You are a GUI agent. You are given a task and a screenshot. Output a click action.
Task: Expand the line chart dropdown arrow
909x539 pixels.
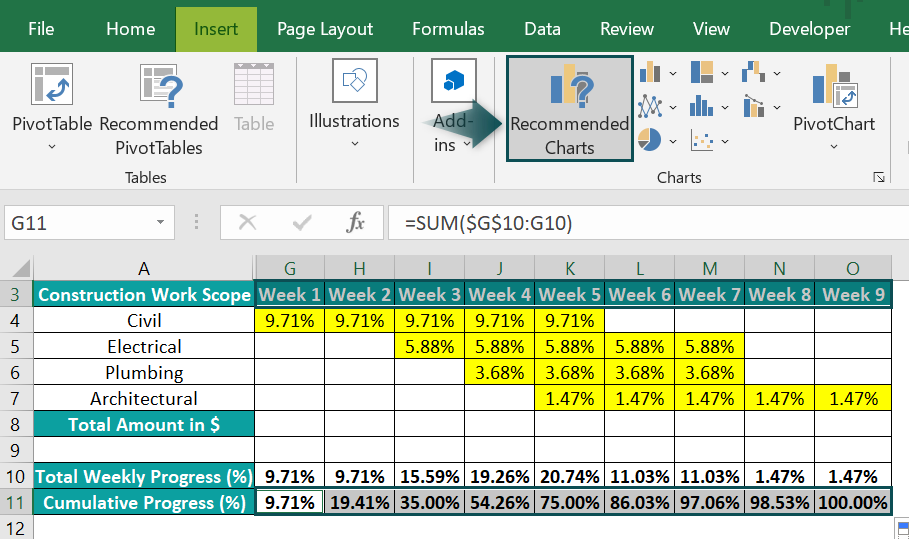pos(673,107)
